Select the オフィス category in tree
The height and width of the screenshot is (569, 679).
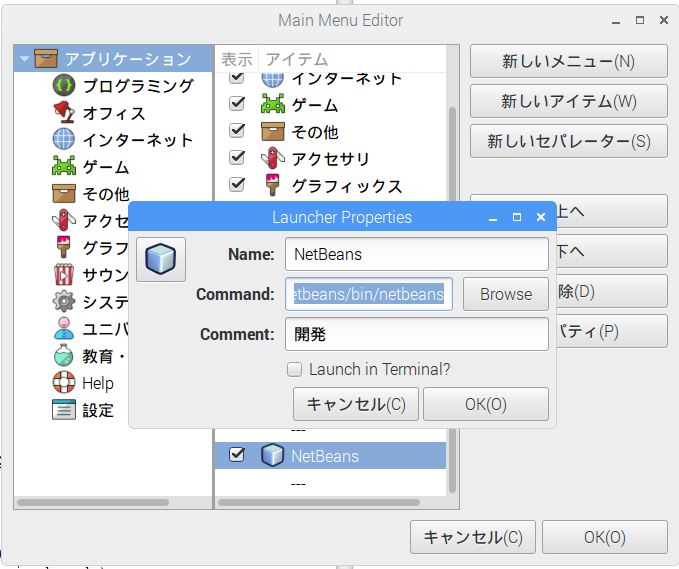click(113, 113)
